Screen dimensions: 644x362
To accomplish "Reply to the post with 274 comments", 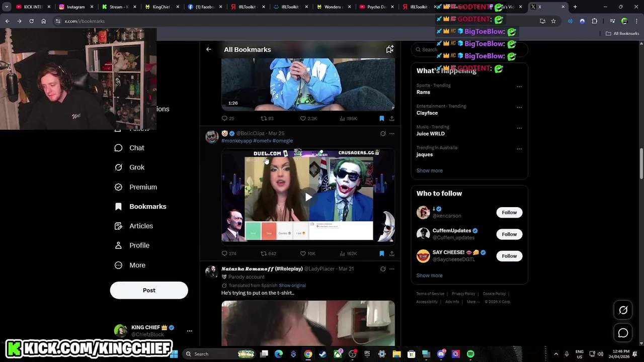I will click(229, 253).
